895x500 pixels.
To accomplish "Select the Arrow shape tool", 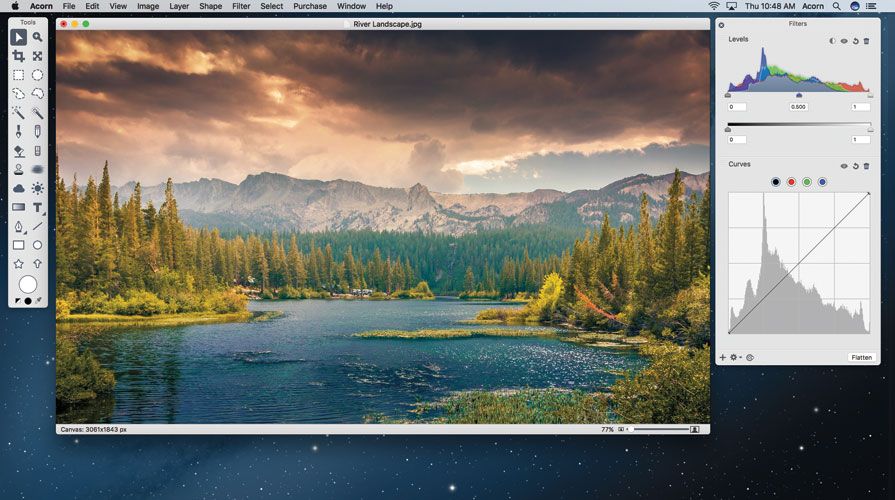I will 37,264.
